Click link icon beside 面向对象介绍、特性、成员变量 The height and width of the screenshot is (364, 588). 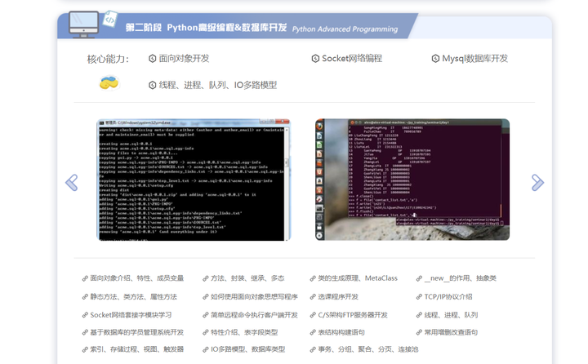(85, 278)
